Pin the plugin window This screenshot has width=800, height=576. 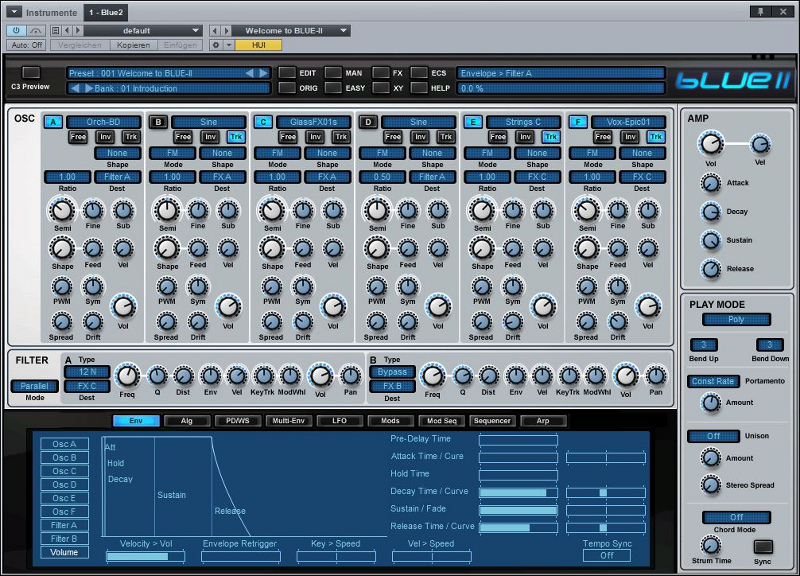760,12
